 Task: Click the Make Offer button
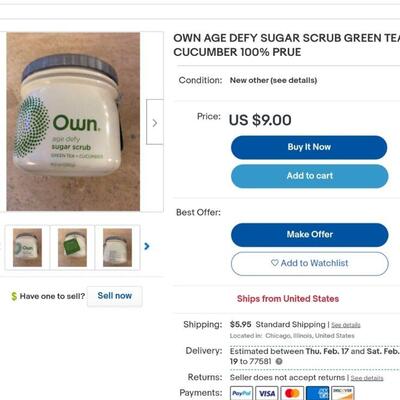[x=310, y=235]
